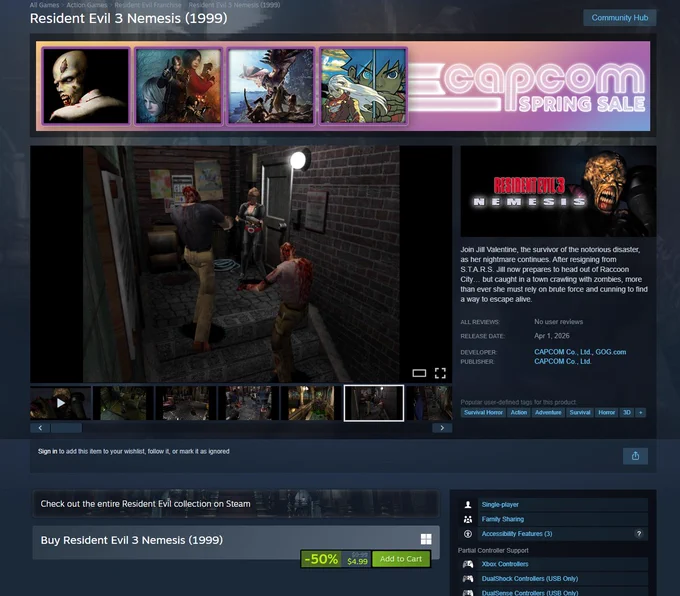Screen dimensions: 680x596
Task: Play the trailer video thumbnail
Action: tap(61, 403)
